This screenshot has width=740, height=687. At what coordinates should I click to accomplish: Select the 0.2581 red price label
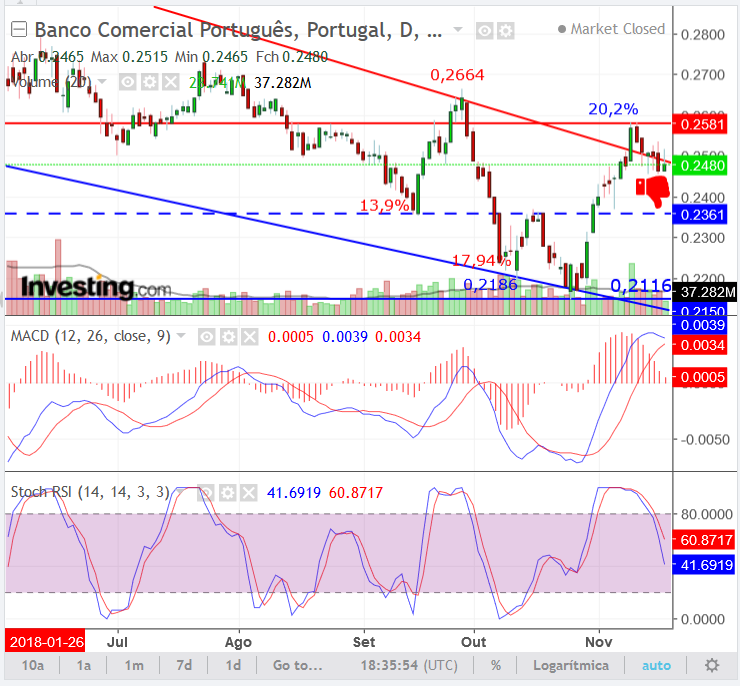[x=699, y=125]
